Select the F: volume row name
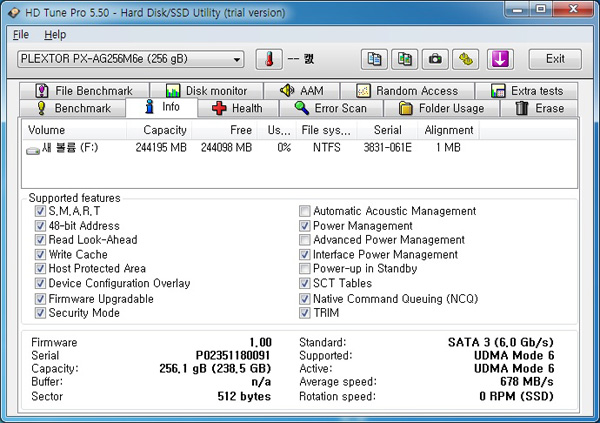The height and width of the screenshot is (423, 600). [70, 147]
